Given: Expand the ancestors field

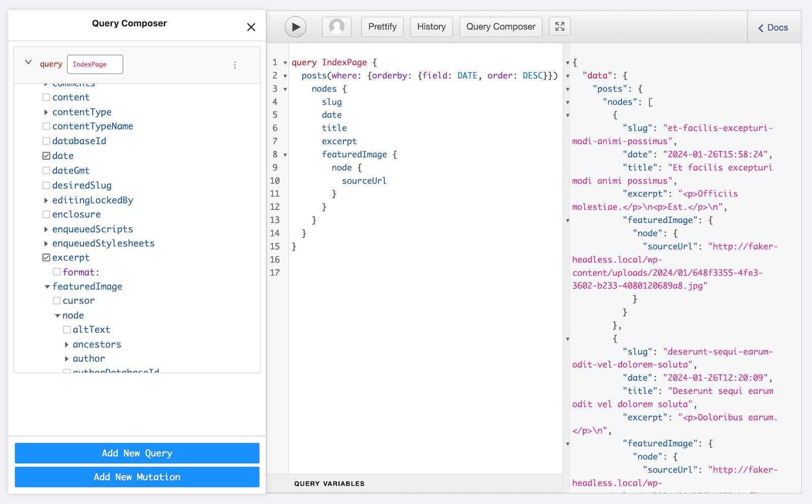Looking at the screenshot, I should tap(67, 344).
